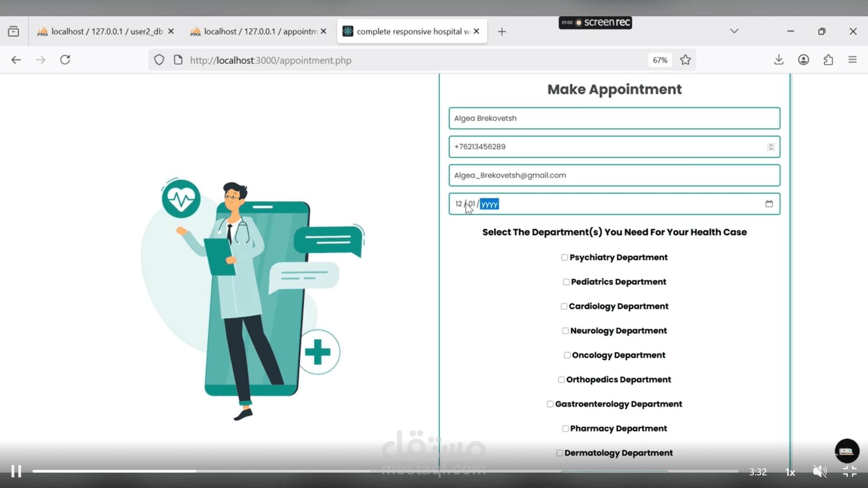868x488 pixels.
Task: Open the Firefox account icon
Action: click(x=803, y=60)
